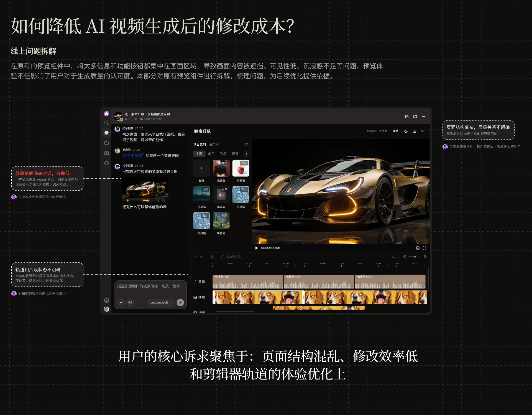Select the 角色 filter tab
This screenshot has height=415, width=532.
click(x=211, y=154)
